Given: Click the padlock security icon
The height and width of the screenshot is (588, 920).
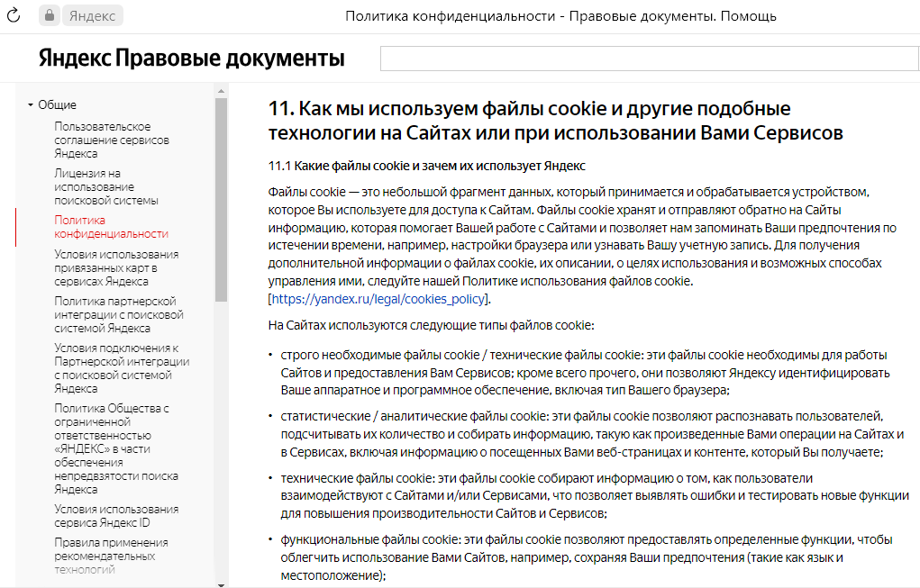Looking at the screenshot, I should [50, 15].
